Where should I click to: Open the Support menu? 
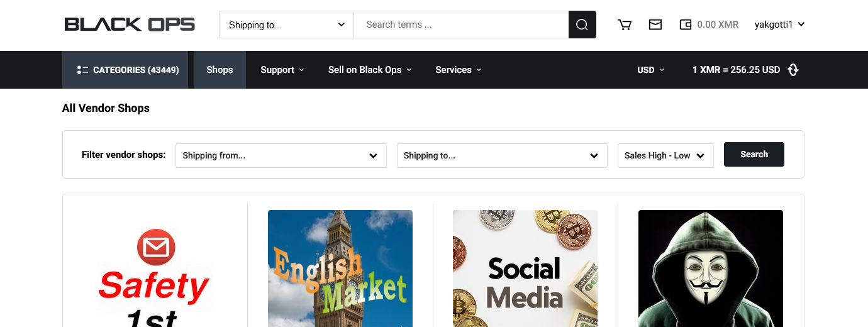pyautogui.click(x=282, y=70)
